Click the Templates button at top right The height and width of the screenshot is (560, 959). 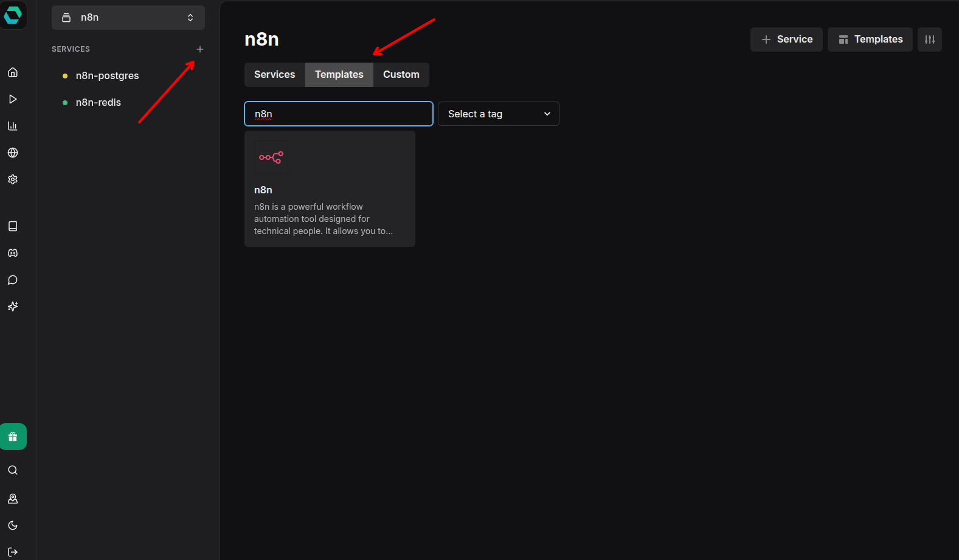click(x=870, y=40)
